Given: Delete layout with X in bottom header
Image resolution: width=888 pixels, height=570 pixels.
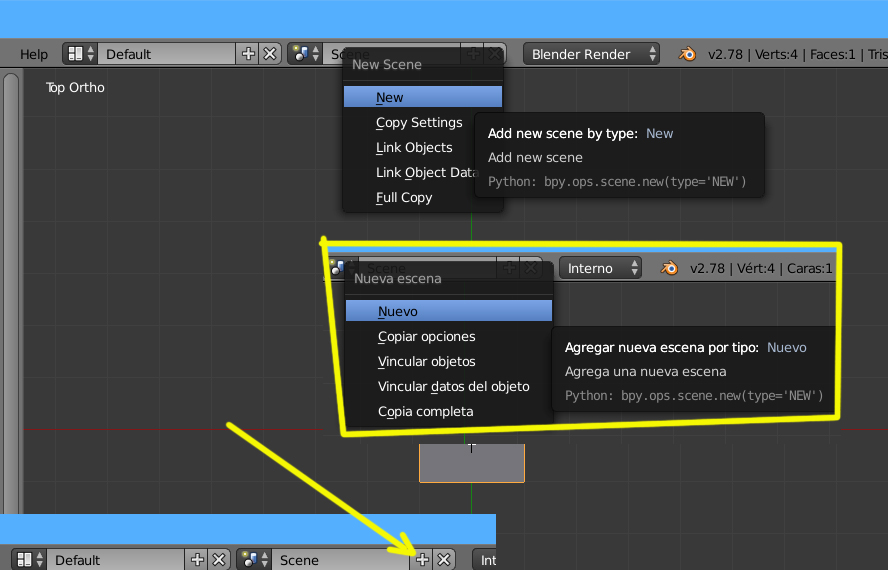Looking at the screenshot, I should (x=219, y=560).
